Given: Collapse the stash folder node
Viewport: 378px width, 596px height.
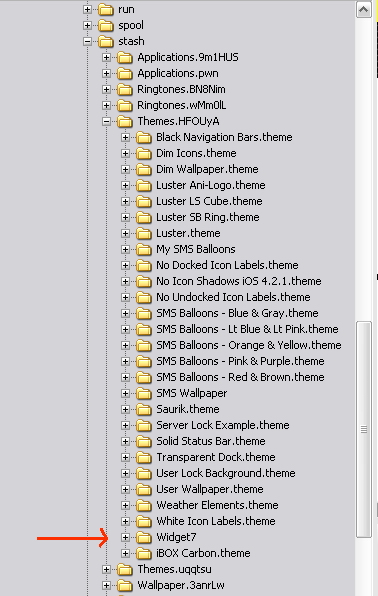Looking at the screenshot, I should coord(87,41).
